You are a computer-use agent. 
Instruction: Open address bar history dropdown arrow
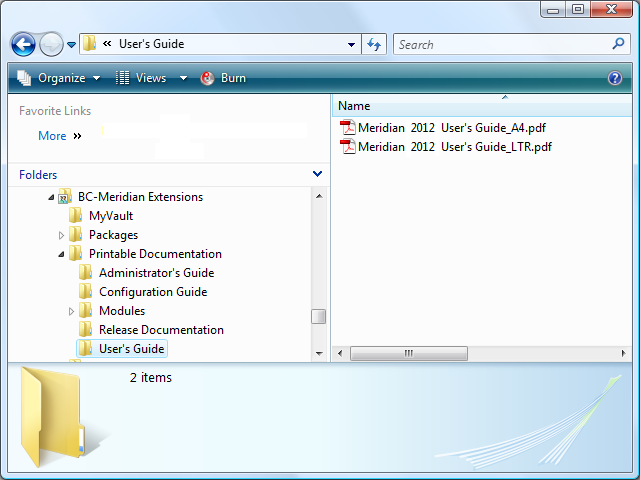[x=351, y=44]
